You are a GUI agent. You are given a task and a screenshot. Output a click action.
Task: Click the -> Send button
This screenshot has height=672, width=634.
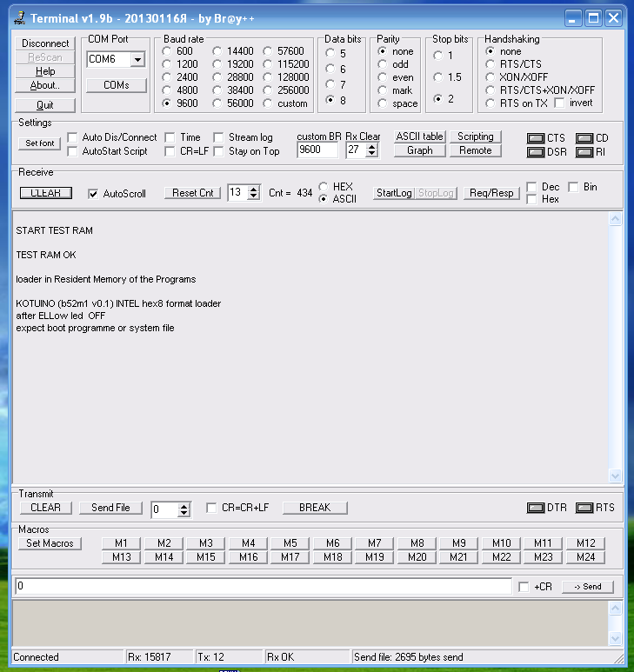point(588,587)
